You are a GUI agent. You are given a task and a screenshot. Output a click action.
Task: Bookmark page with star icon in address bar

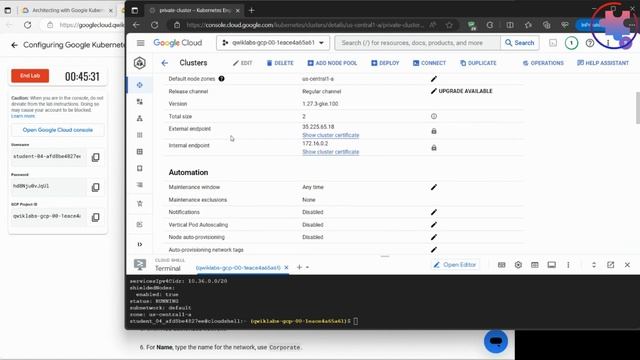click(449, 25)
